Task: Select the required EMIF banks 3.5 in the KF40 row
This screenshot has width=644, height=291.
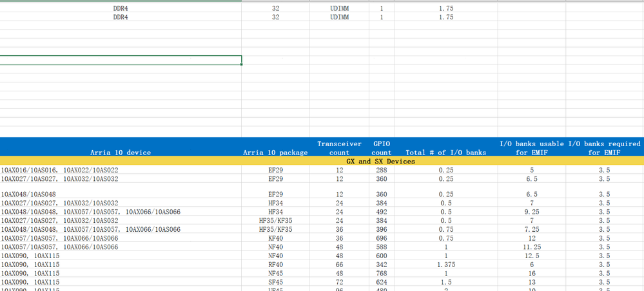Action: [604, 238]
